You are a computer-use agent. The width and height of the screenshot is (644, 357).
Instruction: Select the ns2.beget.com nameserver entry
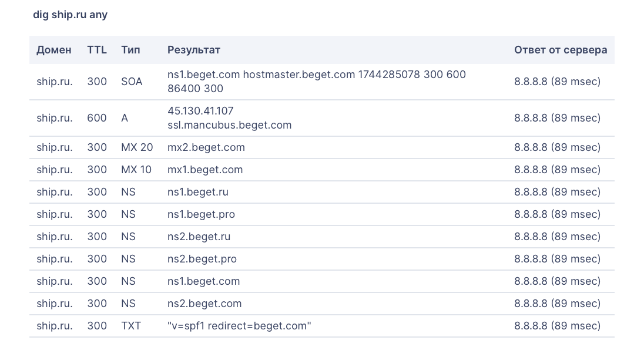click(204, 304)
